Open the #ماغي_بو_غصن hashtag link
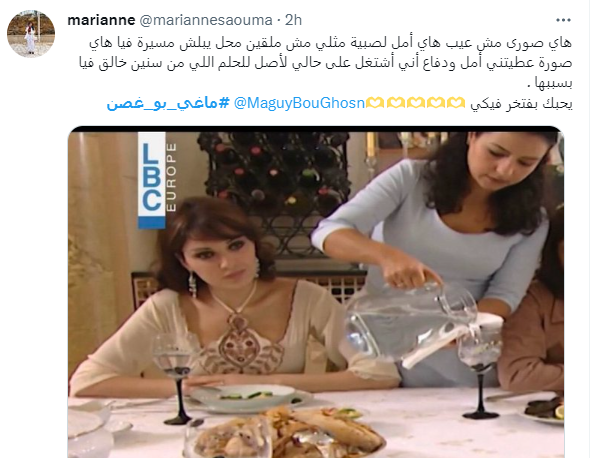Screen dimensions: 593x458 pyautogui.click(x=168, y=103)
